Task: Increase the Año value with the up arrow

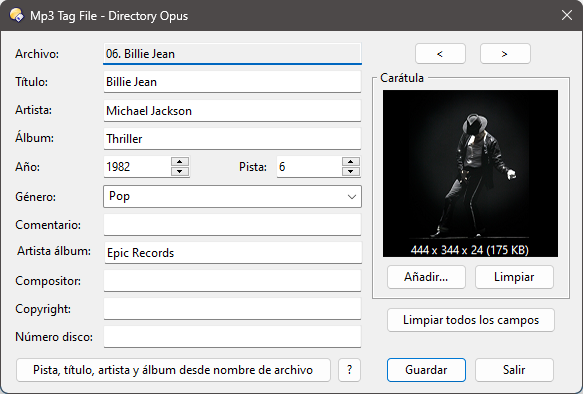Action: click(180, 162)
